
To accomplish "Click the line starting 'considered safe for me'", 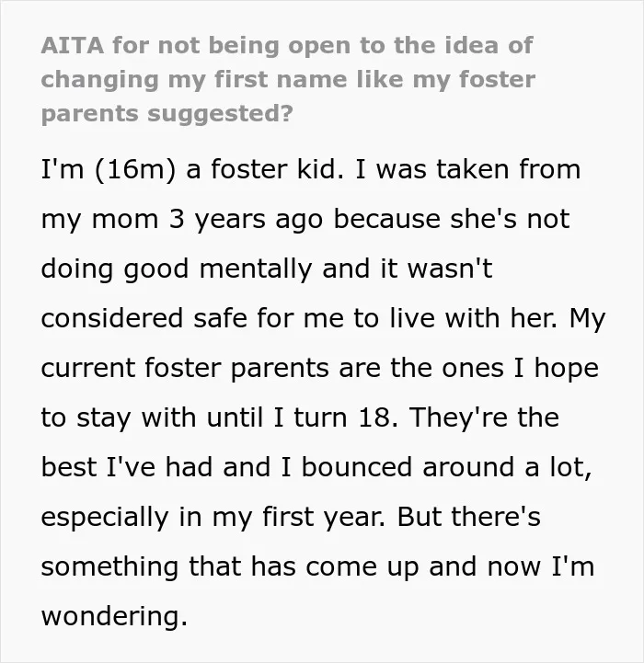I will click(323, 318).
